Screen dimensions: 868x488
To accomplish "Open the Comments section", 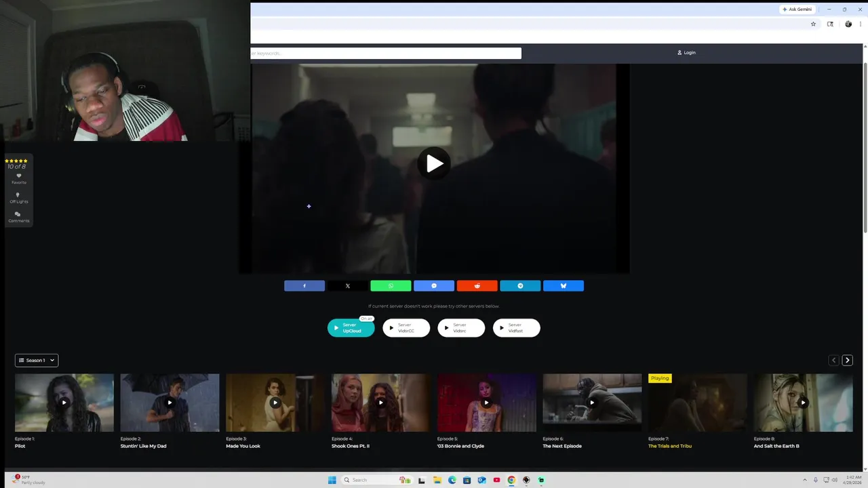I will tap(18, 217).
